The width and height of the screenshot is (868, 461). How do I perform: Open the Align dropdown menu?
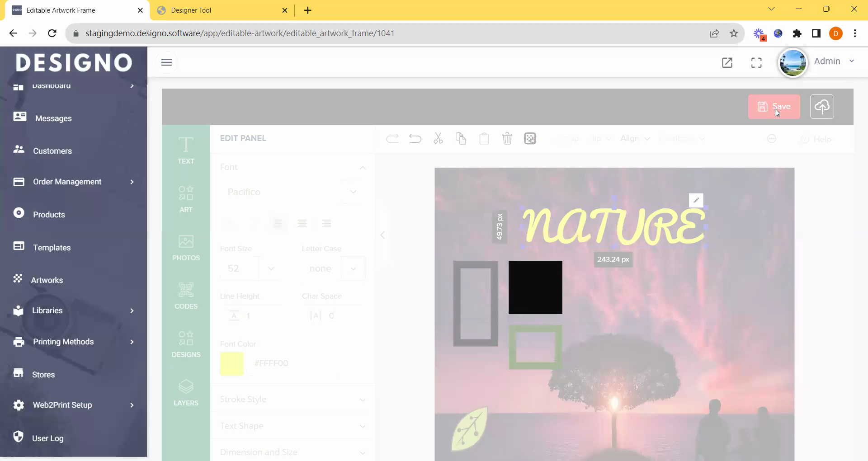(x=635, y=139)
